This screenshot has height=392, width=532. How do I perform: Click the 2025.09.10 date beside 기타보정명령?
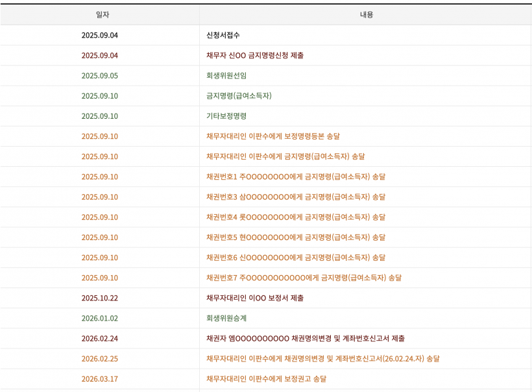point(100,116)
